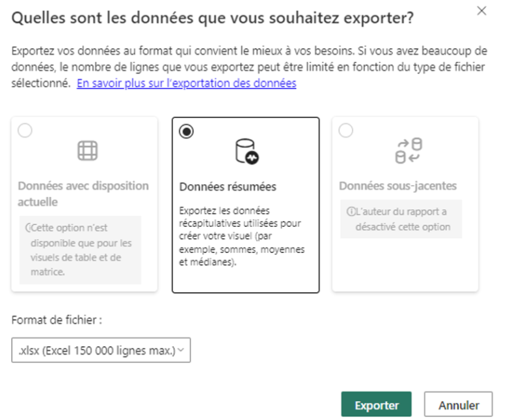The width and height of the screenshot is (510, 420).
Task: Click the summarized data database icon
Action: pyautogui.click(x=246, y=151)
